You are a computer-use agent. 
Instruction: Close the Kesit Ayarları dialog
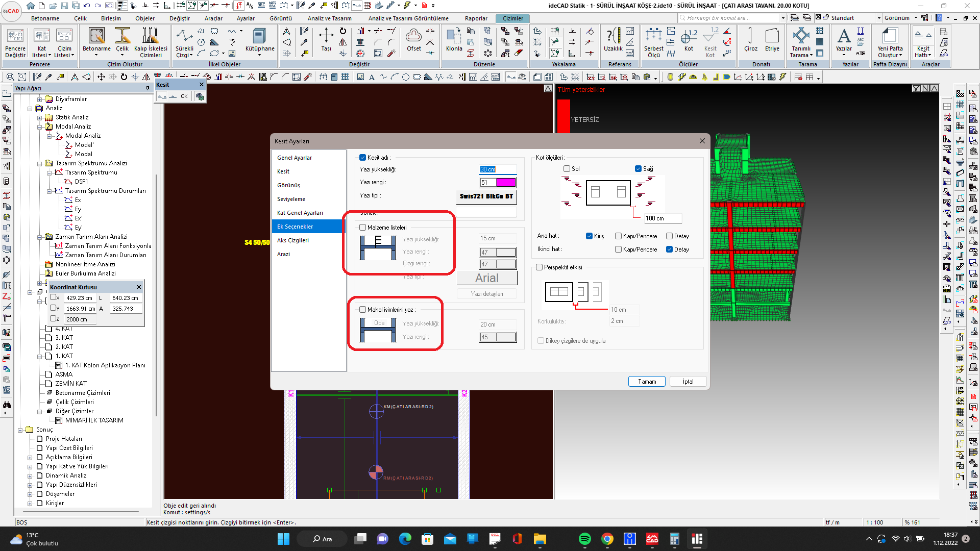pyautogui.click(x=702, y=141)
